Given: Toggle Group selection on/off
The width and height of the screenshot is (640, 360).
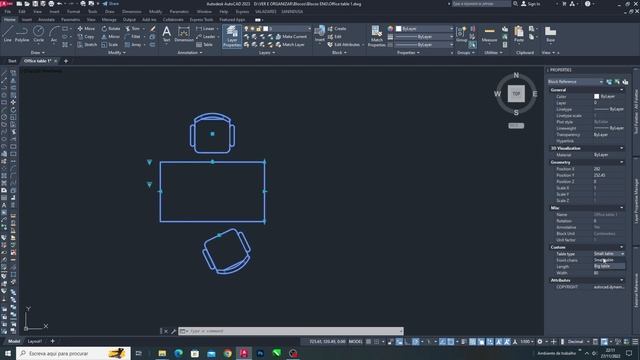Looking at the screenshot, I should 472,45.
